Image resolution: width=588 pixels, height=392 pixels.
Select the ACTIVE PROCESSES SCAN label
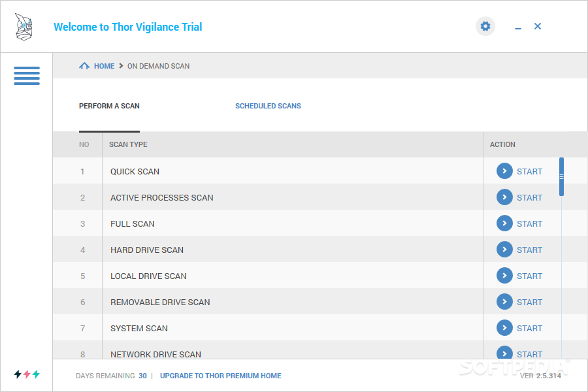point(161,198)
